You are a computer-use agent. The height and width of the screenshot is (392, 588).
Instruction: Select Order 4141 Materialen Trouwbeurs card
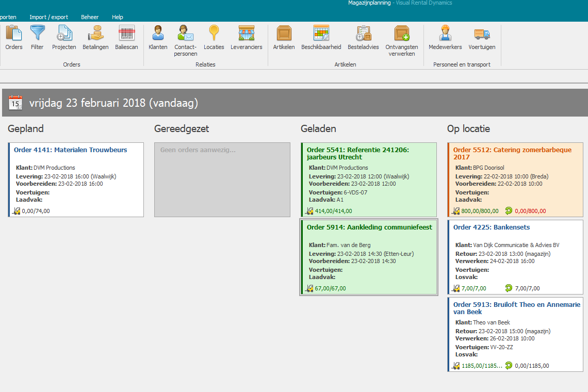76,179
